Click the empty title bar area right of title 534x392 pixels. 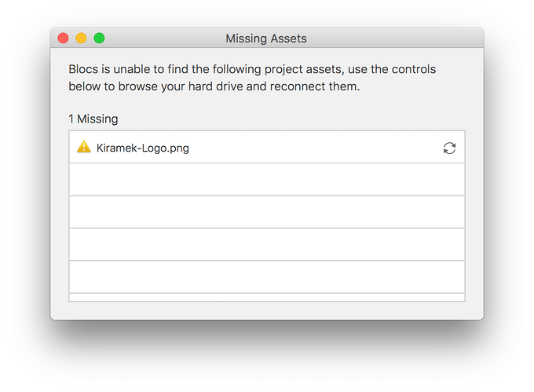(x=393, y=38)
